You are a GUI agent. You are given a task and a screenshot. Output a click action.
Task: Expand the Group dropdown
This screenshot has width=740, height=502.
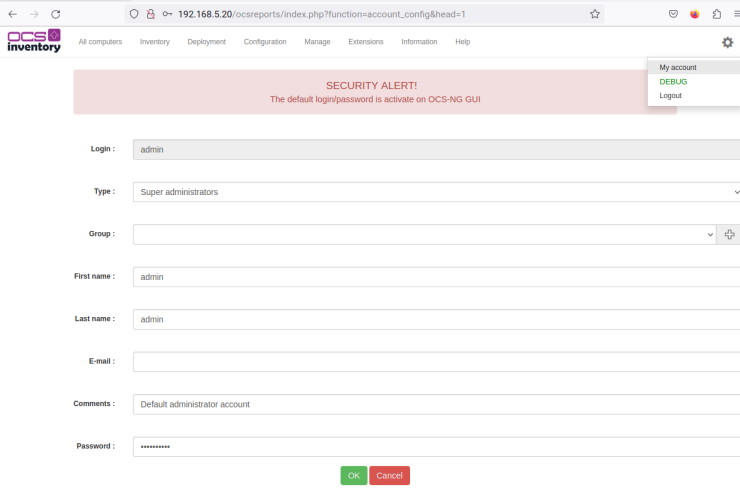pos(424,234)
